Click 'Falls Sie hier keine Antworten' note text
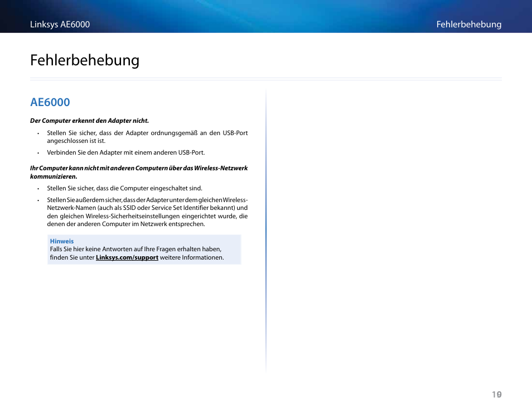Viewport: 532px width, 412px height. point(137,253)
